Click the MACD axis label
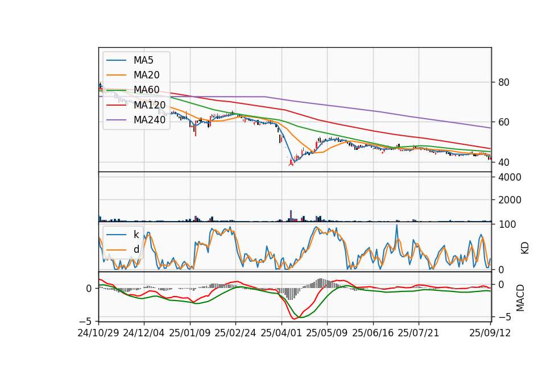Image resolution: width=546 pixels, height=392 pixels. (x=520, y=298)
